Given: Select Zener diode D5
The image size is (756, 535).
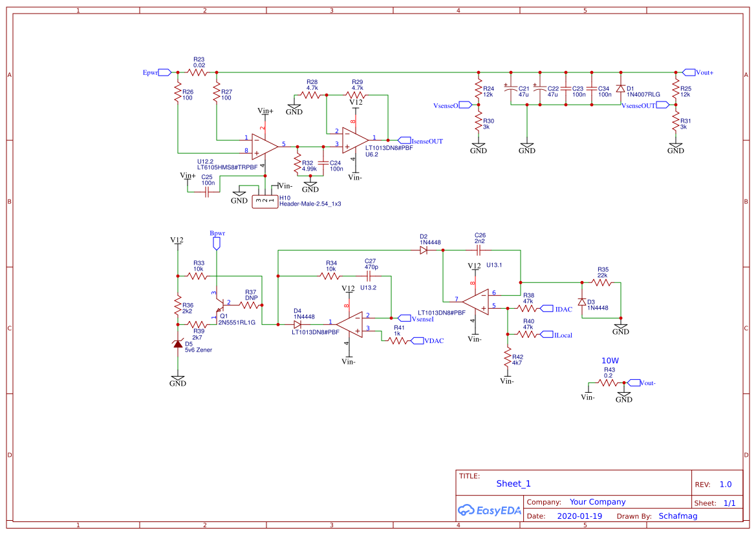Looking at the screenshot, I should click(x=178, y=344).
